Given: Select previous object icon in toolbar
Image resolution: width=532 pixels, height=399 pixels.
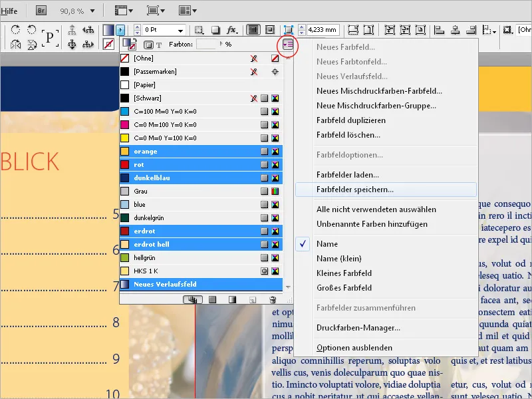Looking at the screenshot, I should coord(88,30).
